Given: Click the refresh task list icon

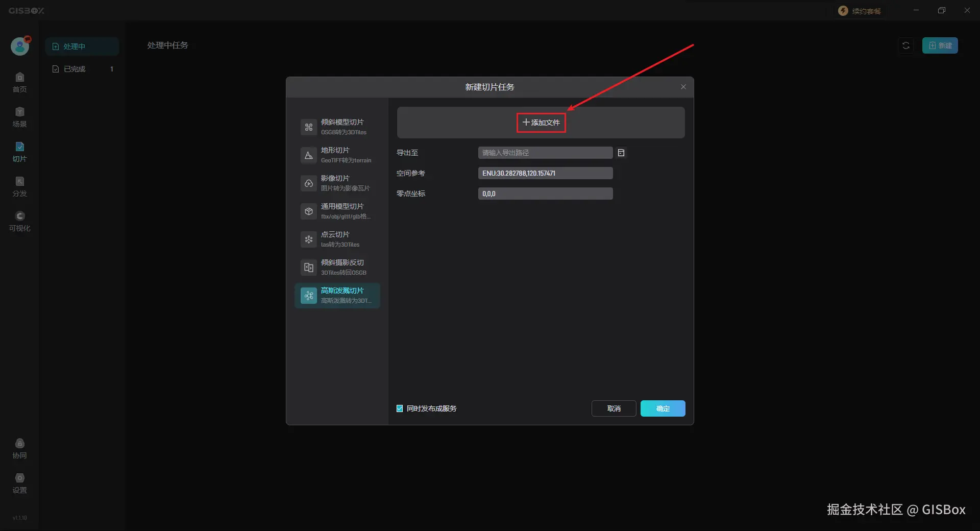Looking at the screenshot, I should point(906,45).
